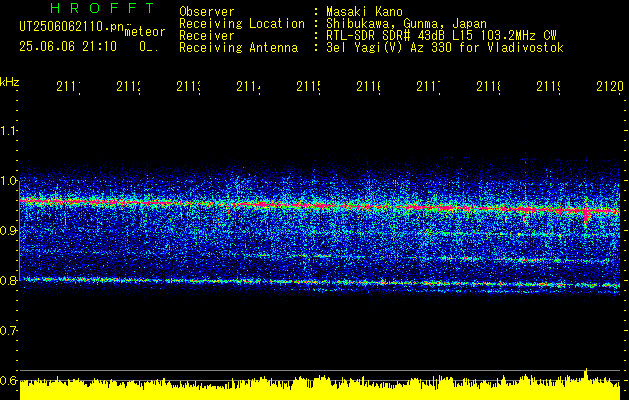Click Shibukawa, Gunma, Japan text
629x400 pixels.
(x=406, y=24)
